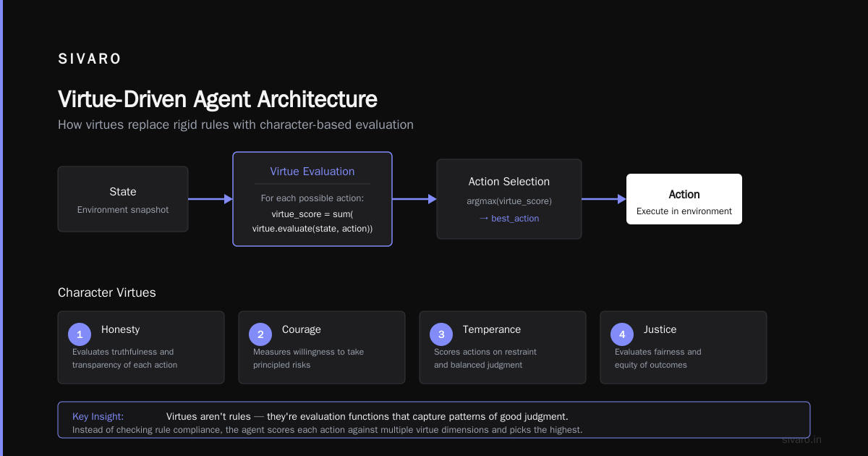Click the white Action execute box
Image resolution: width=868 pixels, height=456 pixels.
[x=684, y=199]
